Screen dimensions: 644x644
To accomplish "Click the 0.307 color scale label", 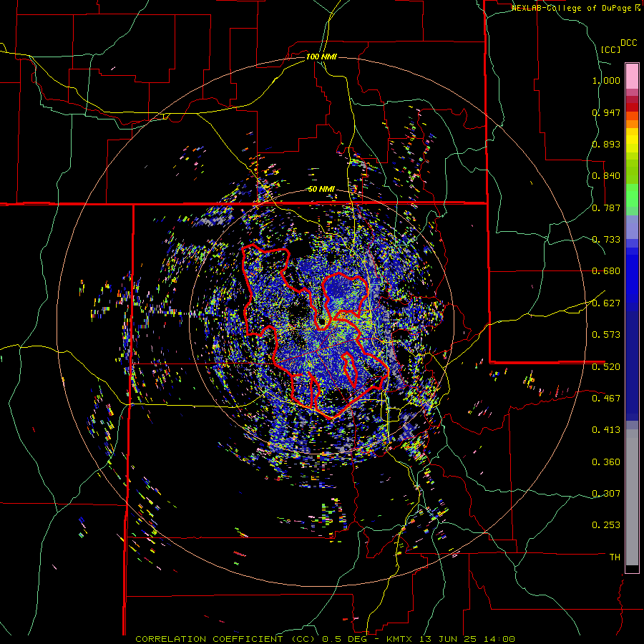I will tap(606, 494).
